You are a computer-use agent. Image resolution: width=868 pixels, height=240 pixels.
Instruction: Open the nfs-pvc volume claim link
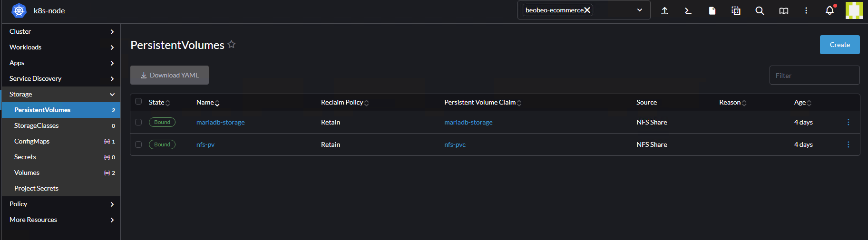click(x=455, y=144)
